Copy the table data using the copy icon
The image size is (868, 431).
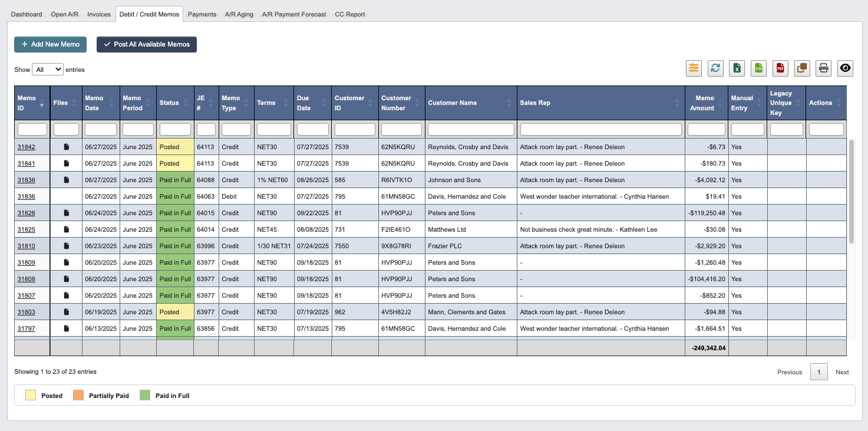(x=802, y=68)
